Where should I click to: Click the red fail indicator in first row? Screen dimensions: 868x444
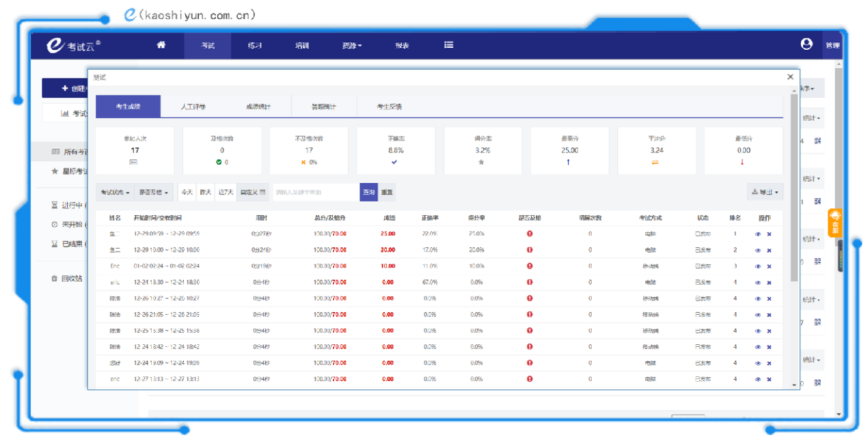point(530,234)
